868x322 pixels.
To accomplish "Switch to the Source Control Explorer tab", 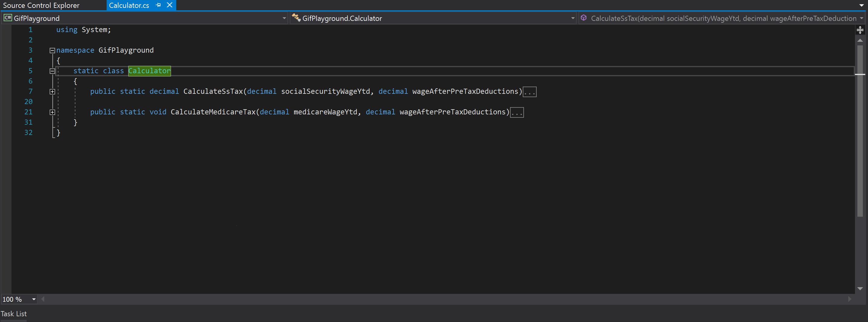I will 41,5.
